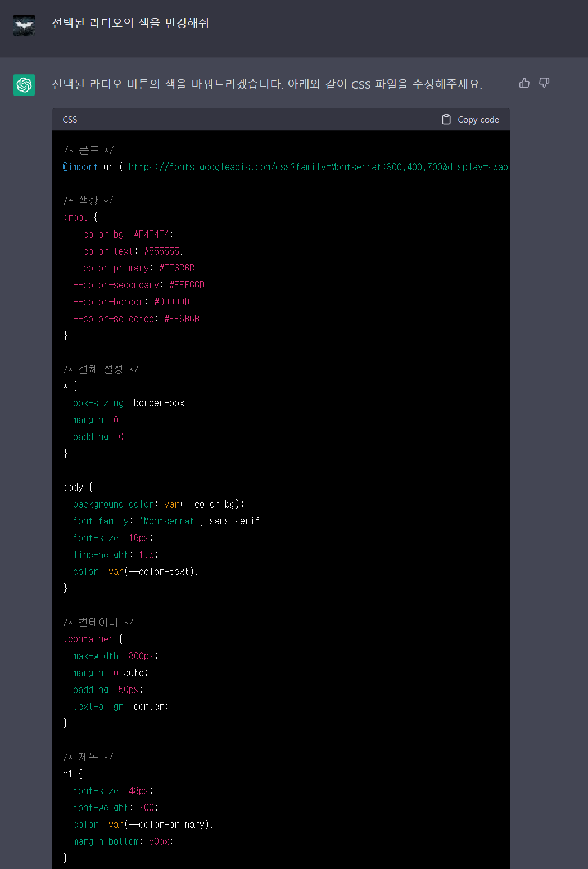Click the ChatGPT logo avatar

[x=24, y=85]
